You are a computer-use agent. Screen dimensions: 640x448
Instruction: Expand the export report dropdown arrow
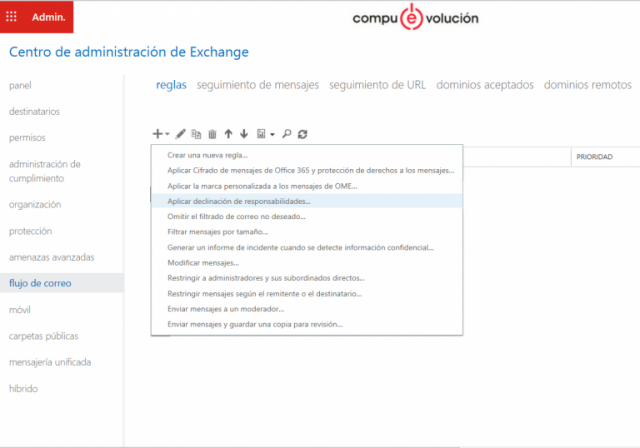pos(272,134)
